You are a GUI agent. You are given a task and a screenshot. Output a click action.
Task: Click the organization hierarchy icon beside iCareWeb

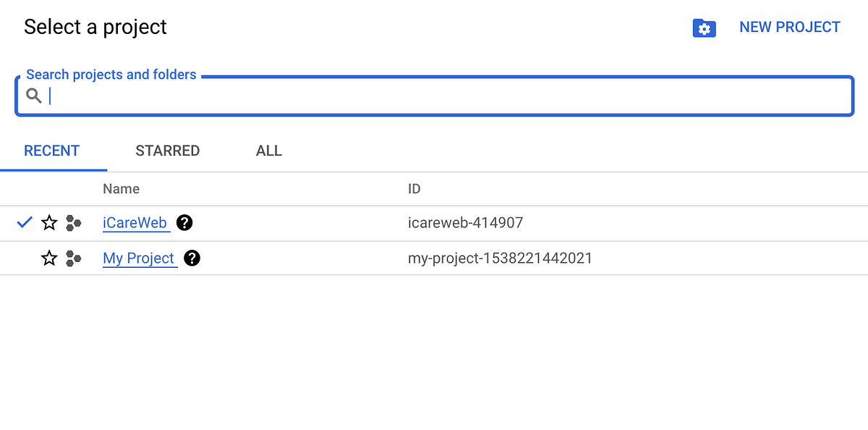(73, 223)
